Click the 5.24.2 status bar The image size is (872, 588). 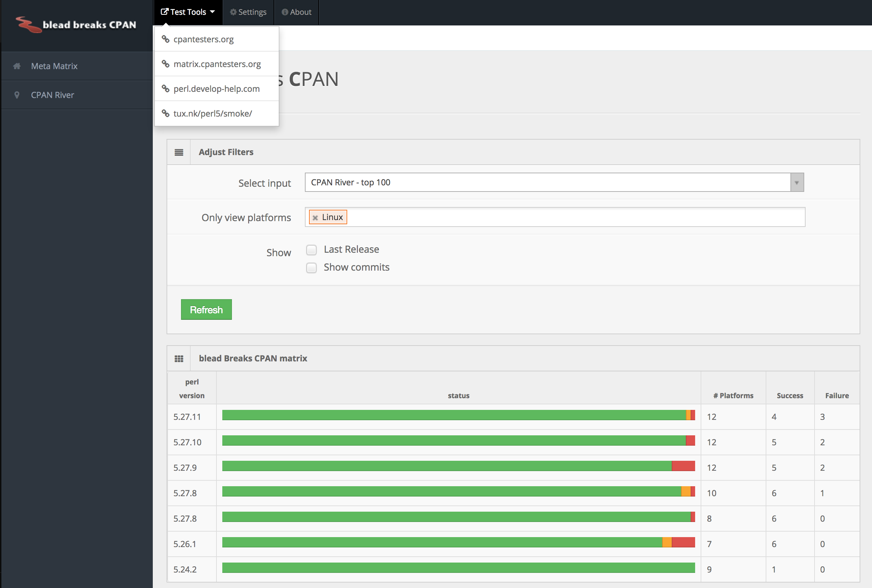point(458,568)
